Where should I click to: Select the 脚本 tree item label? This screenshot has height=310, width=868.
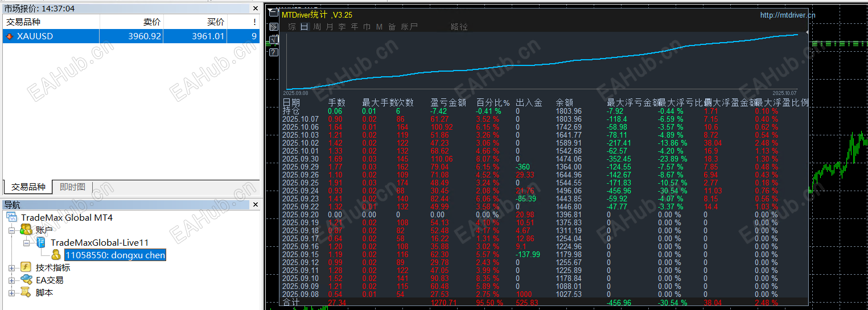click(44, 292)
